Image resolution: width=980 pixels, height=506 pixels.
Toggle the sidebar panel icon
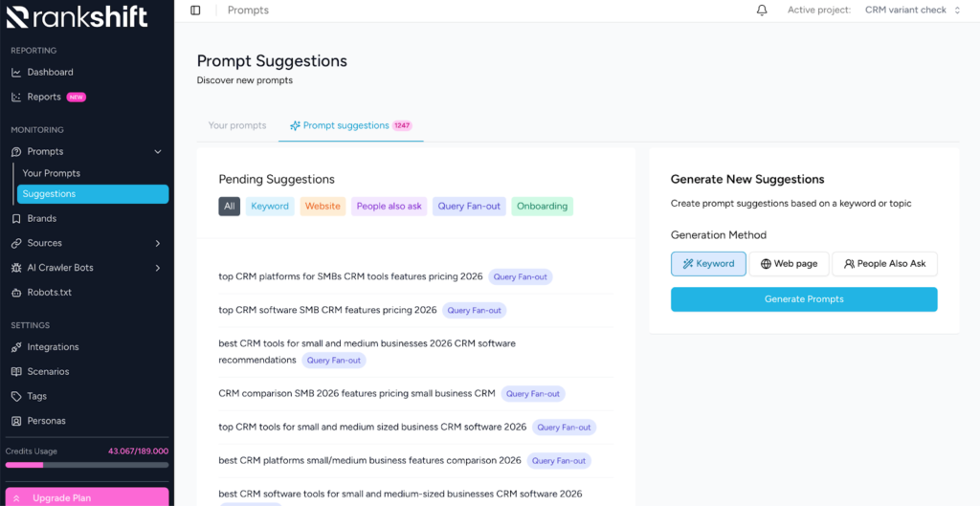point(195,11)
